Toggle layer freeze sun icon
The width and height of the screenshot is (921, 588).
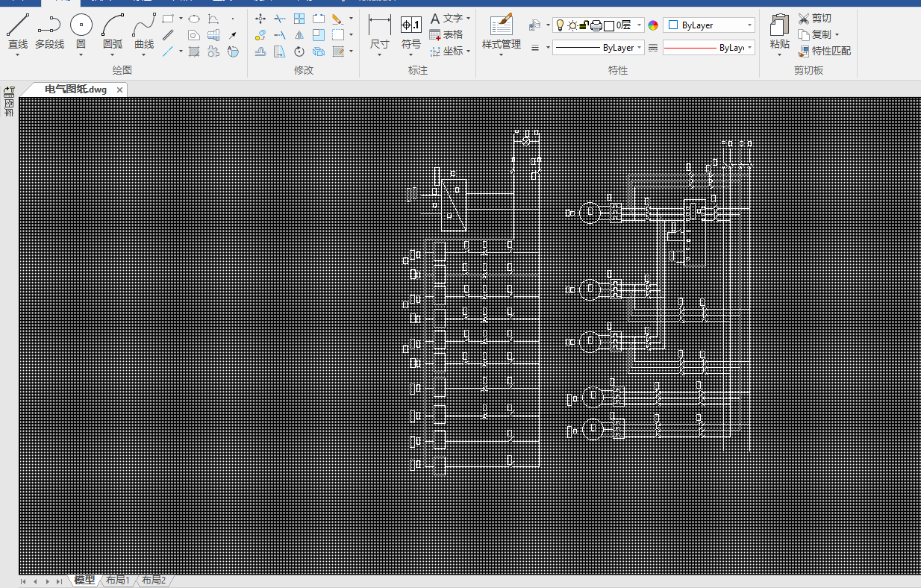tap(572, 25)
